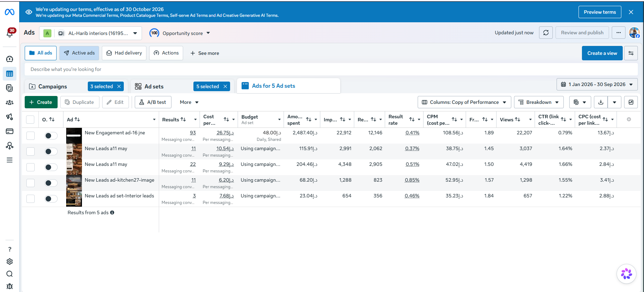Toggle on New Engagement ad-16 jne
Viewport: 644px width, 292px height.
point(51,136)
